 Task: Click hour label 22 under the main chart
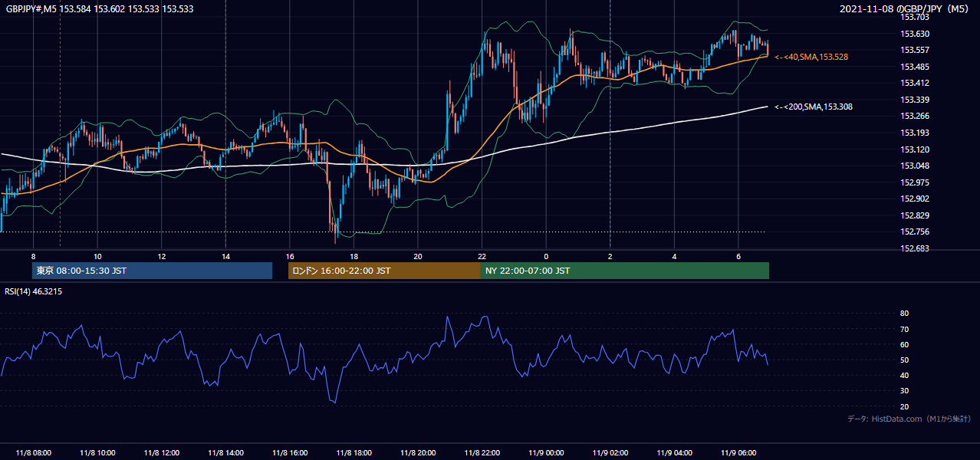click(482, 256)
